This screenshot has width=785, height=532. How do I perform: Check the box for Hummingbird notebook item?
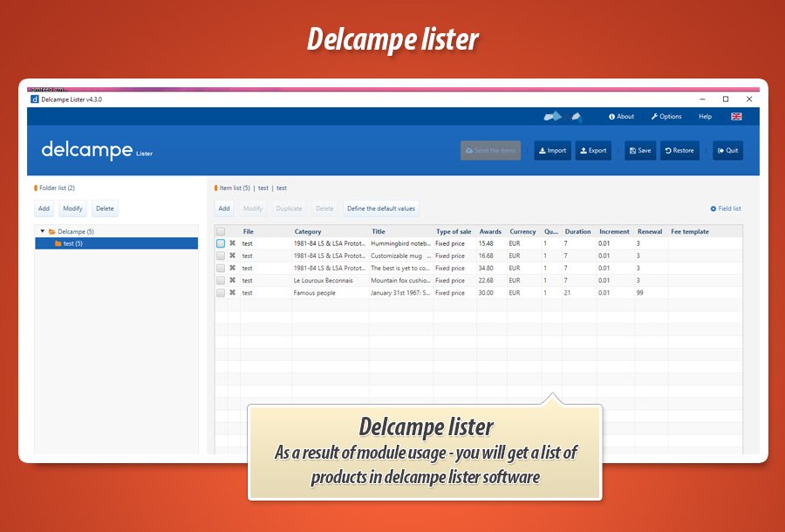[221, 243]
